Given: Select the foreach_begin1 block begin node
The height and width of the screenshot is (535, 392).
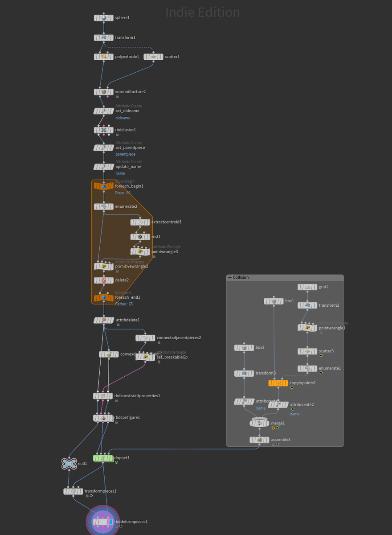Looking at the screenshot, I should [104, 186].
